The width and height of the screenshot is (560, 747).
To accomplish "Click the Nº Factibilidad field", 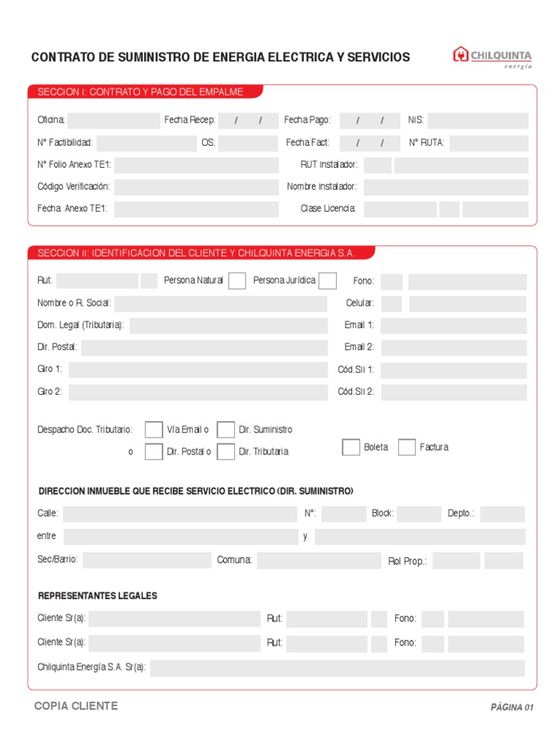I will tap(147, 144).
